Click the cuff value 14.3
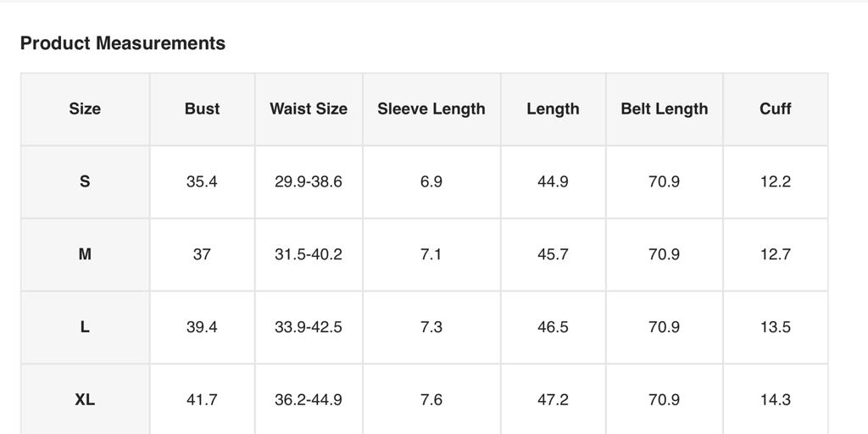The image size is (868, 434). click(775, 399)
